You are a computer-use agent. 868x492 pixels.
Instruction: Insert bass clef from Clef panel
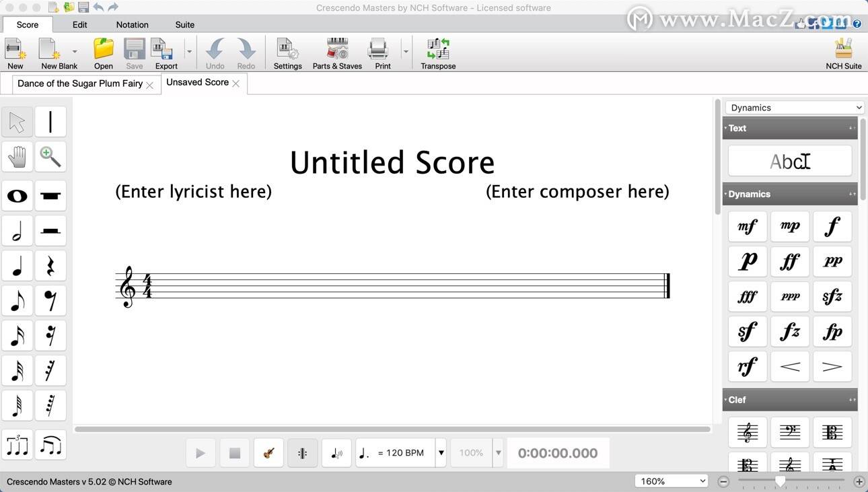790,432
